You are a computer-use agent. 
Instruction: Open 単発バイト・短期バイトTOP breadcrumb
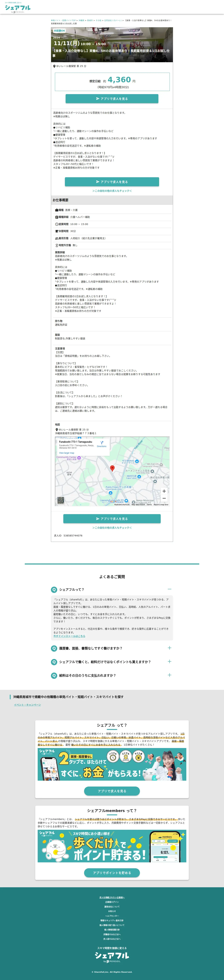pyautogui.click(x=63, y=21)
